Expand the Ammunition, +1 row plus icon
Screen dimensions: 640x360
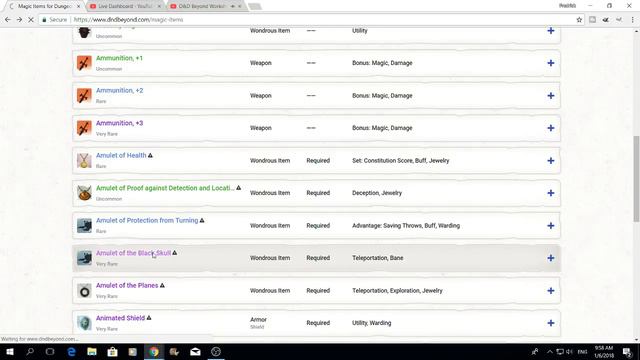551,63
